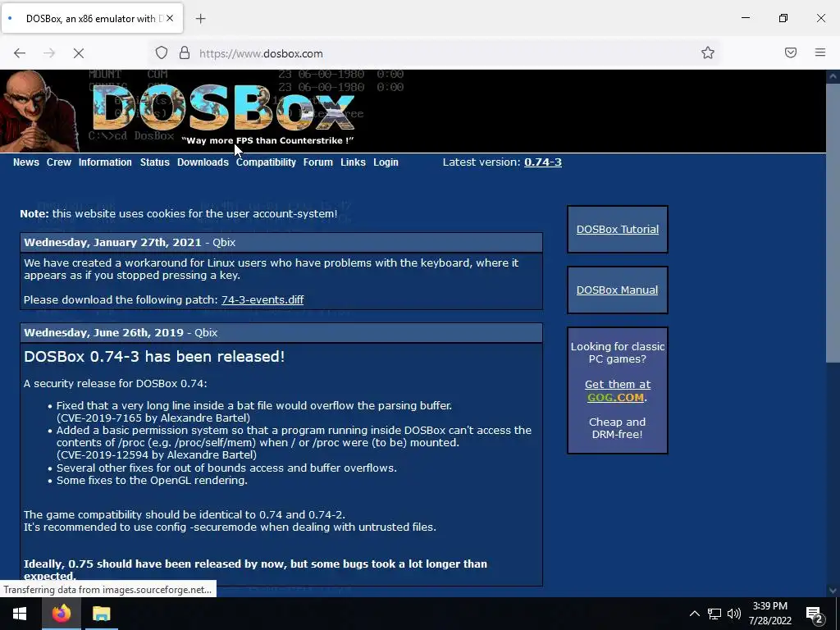Follow the Get them at GOG.COM link
This screenshot has height=630, width=840.
(617, 391)
